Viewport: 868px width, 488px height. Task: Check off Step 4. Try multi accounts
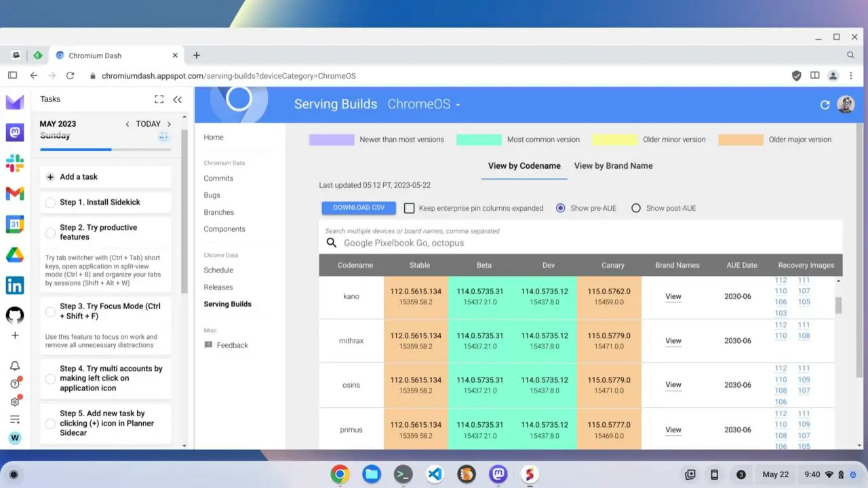click(x=50, y=379)
